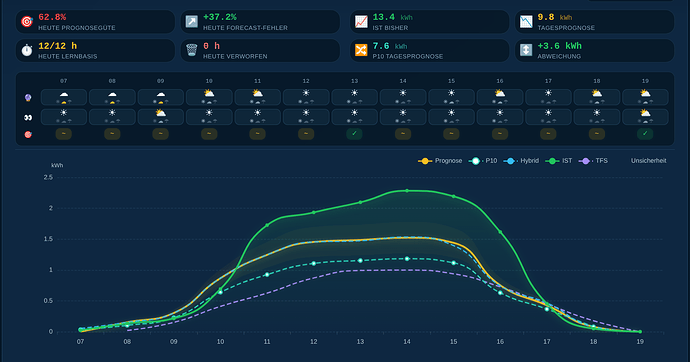Click the 13.4 kWh IST bisher value
Viewport: 690px width, 362px height.
pyautogui.click(x=392, y=17)
